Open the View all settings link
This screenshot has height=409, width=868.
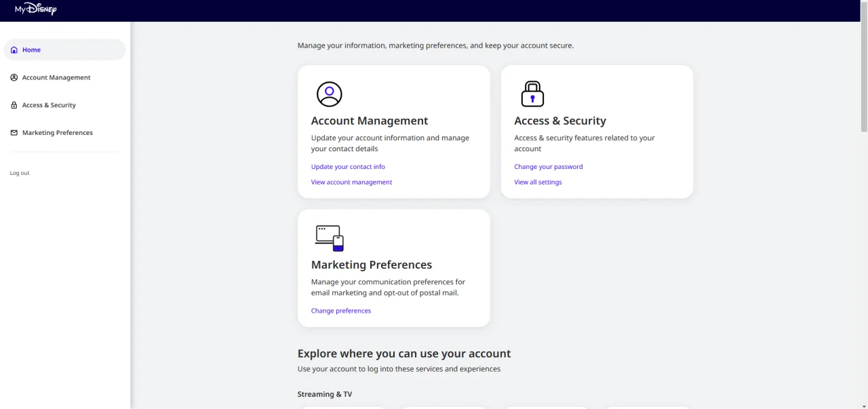tap(538, 182)
